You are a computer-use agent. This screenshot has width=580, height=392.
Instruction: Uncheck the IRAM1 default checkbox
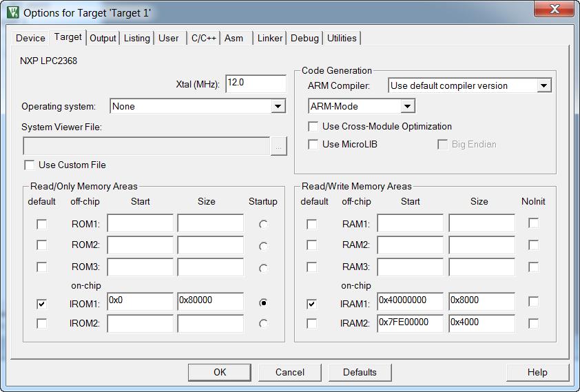click(x=312, y=304)
